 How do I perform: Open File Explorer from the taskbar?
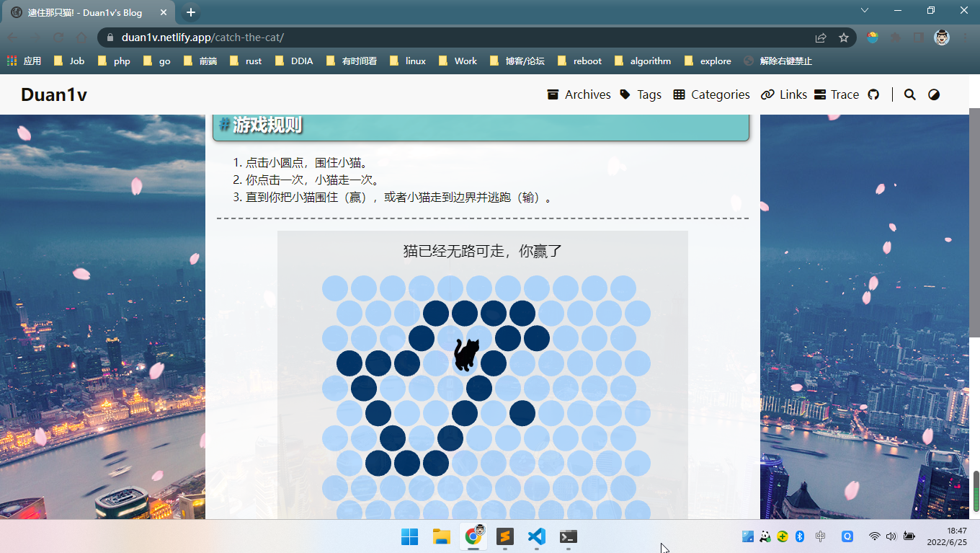[x=441, y=536]
